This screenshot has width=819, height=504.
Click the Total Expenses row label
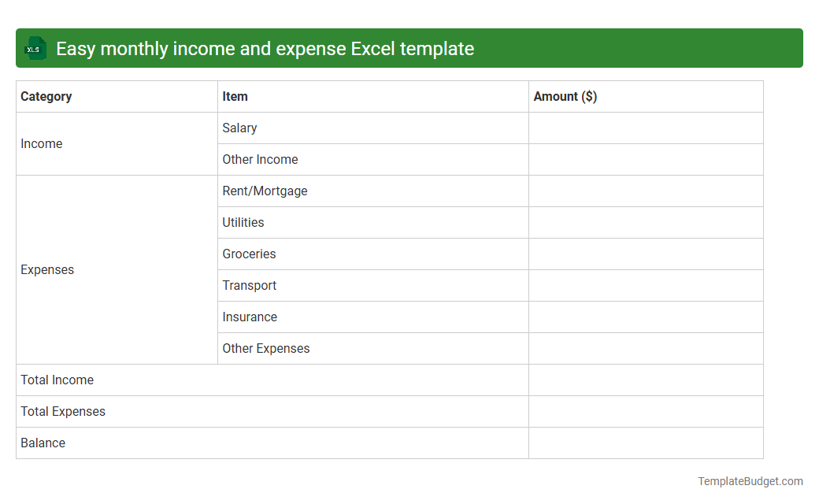(63, 411)
